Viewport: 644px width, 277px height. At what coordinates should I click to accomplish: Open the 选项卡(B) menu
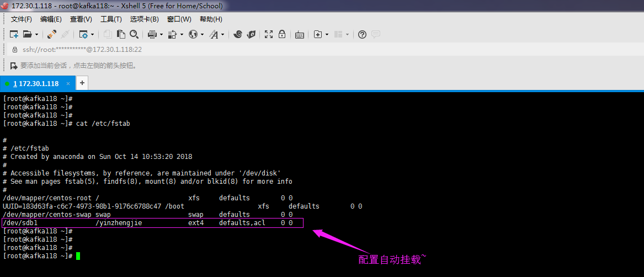point(144,19)
